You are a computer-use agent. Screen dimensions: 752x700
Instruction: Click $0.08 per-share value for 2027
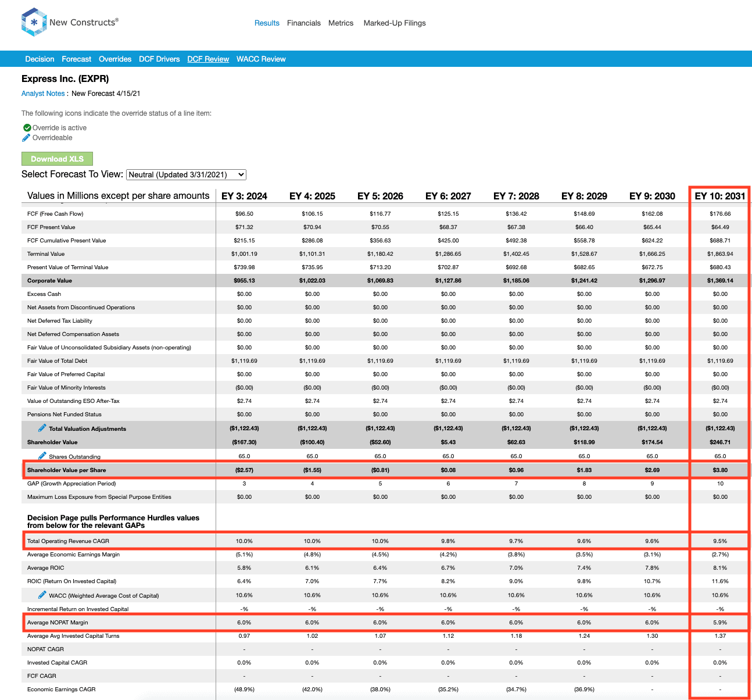click(448, 470)
